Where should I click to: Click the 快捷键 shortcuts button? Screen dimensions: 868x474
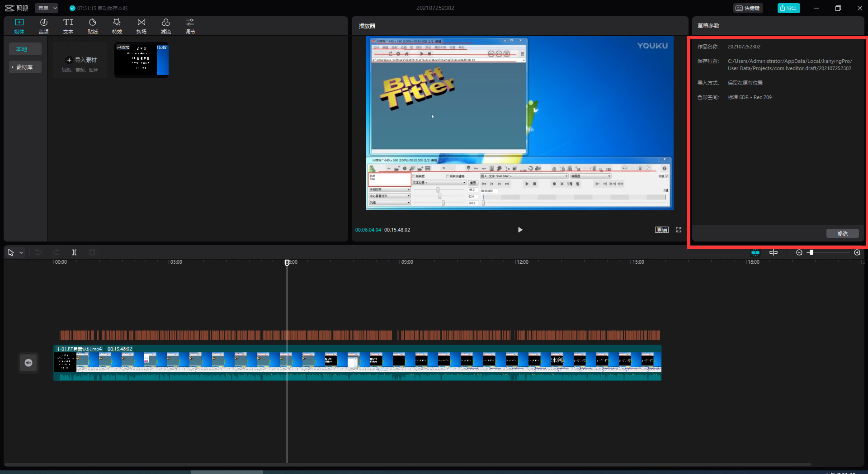click(748, 8)
